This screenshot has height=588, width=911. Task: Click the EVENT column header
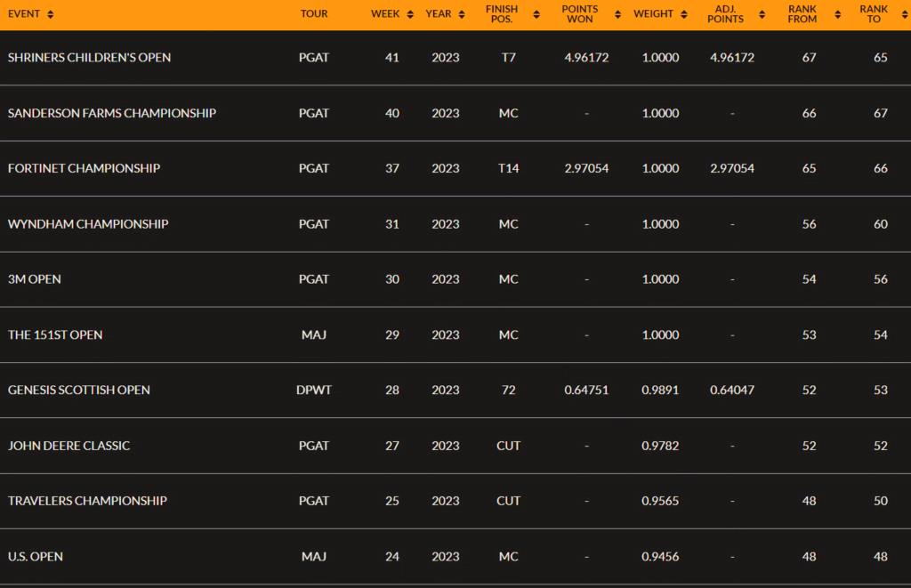24,14
